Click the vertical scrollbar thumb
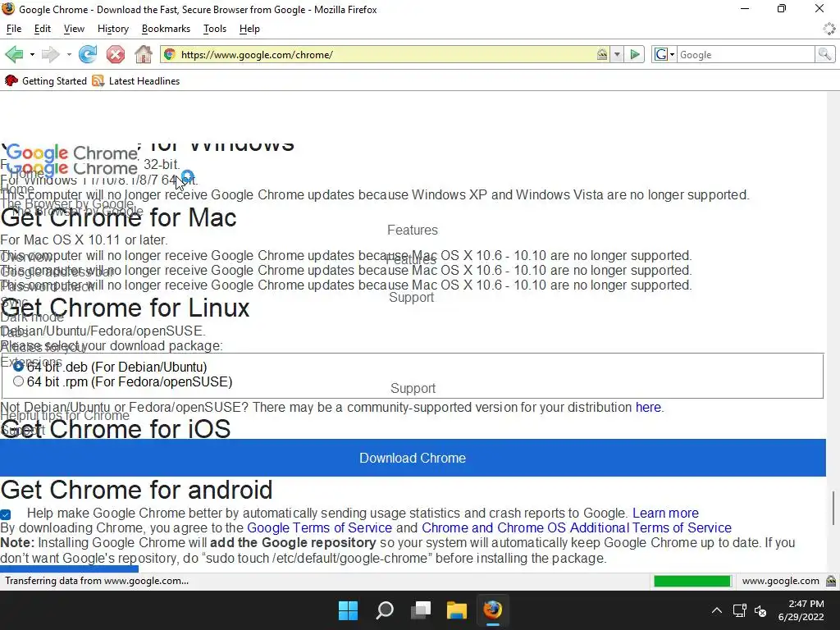The height and width of the screenshot is (630, 840). pyautogui.click(x=833, y=508)
